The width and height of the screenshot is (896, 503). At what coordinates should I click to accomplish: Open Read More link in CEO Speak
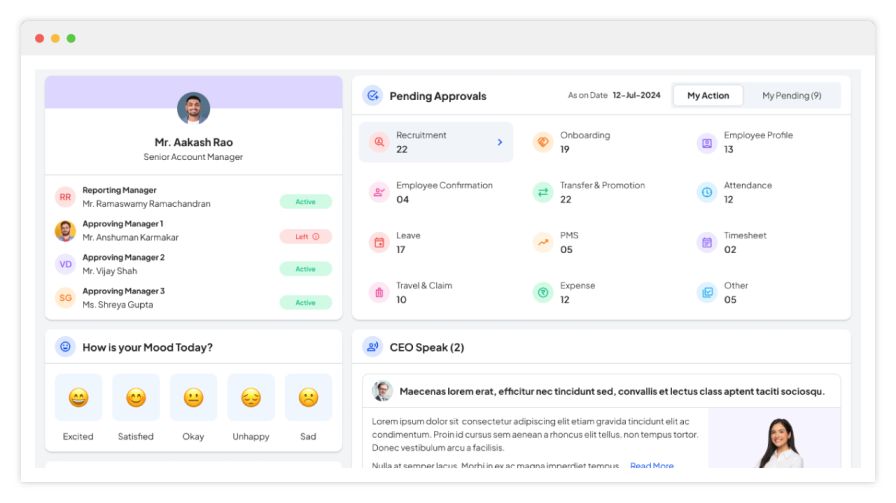pos(651,465)
